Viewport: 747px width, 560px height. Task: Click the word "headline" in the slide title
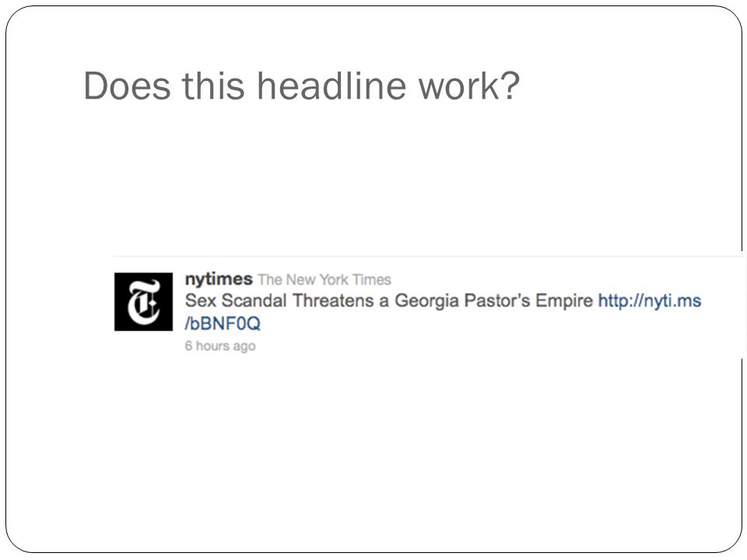point(332,86)
